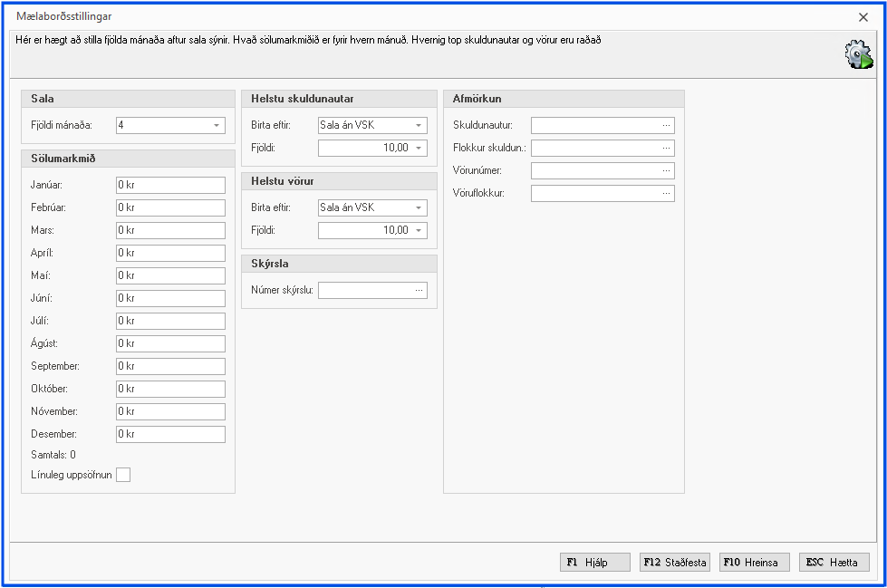Open lookup ellipsis in Númer skýrslu field
This screenshot has height=588, width=887.
click(x=419, y=290)
